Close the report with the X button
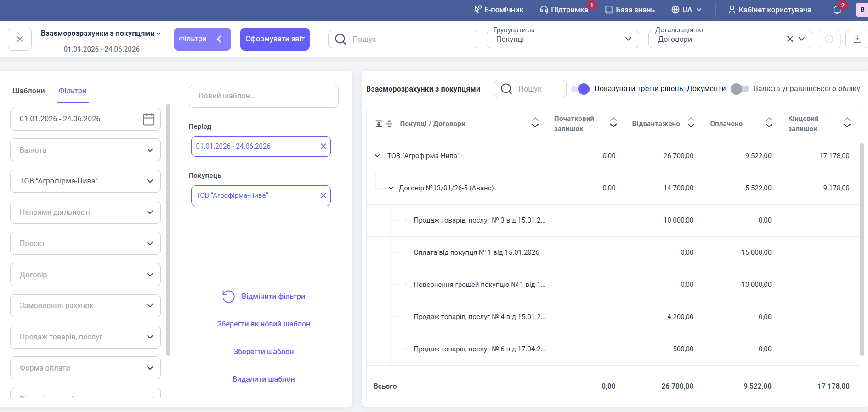868x412 pixels. (20, 39)
